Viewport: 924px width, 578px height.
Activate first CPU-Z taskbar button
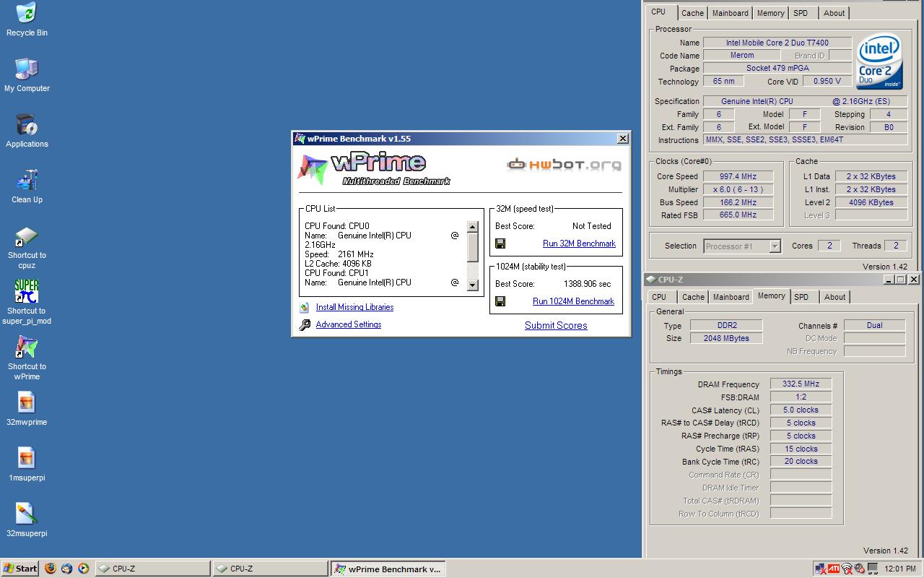click(153, 569)
